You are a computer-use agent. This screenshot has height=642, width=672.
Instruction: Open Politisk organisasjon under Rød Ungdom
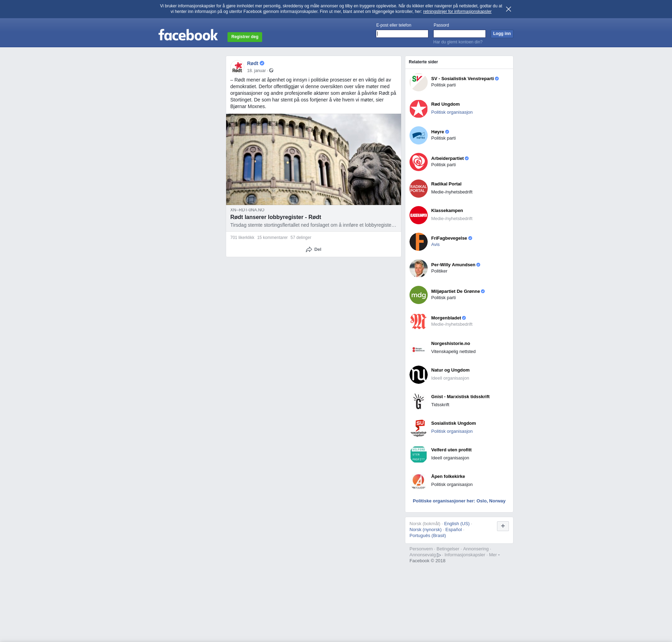[x=452, y=112]
